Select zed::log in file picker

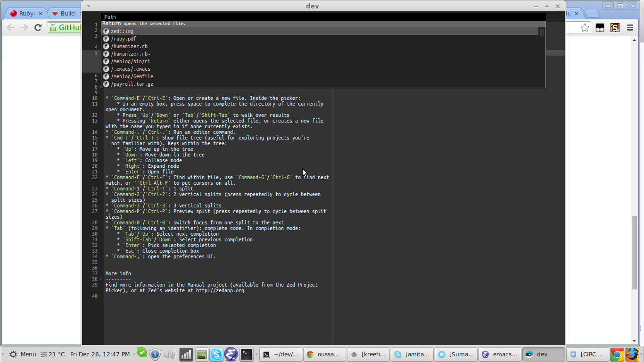pyautogui.click(x=321, y=31)
